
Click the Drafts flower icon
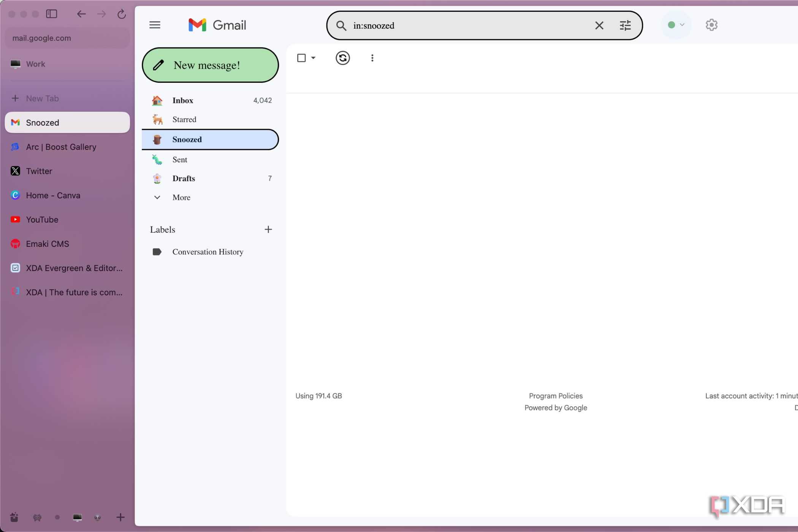pyautogui.click(x=157, y=179)
